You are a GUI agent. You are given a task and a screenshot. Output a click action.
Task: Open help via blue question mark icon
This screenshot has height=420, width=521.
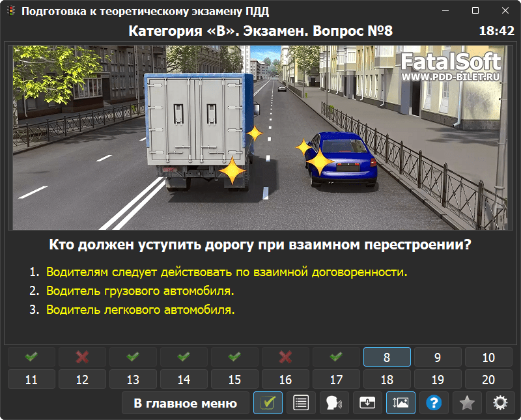pyautogui.click(x=434, y=403)
